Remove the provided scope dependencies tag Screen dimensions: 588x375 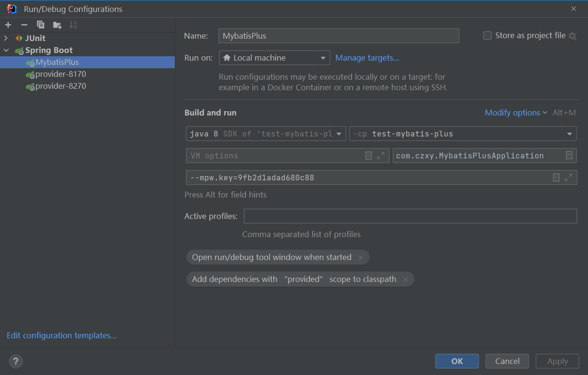click(406, 279)
